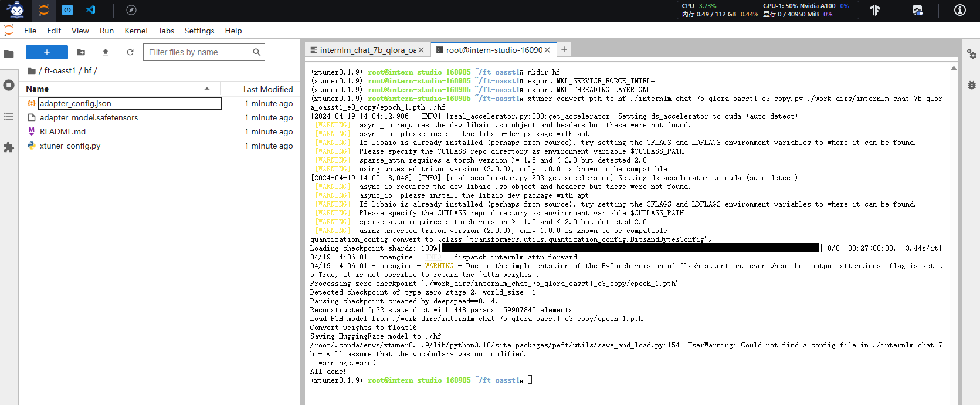Viewport: 980px width, 405px height.
Task: Open the blue code terminal icon
Action: [67, 10]
